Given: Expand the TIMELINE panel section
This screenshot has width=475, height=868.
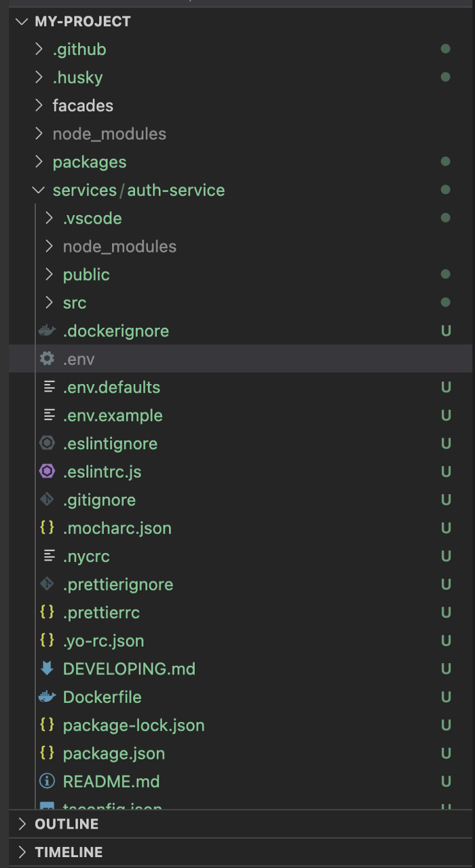Looking at the screenshot, I should [x=22, y=852].
